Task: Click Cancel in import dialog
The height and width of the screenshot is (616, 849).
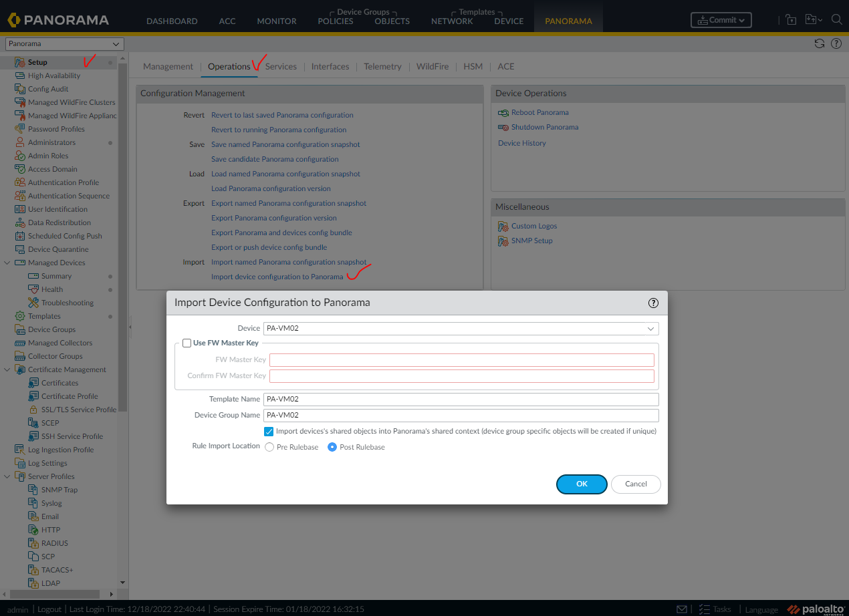Action: click(x=636, y=484)
